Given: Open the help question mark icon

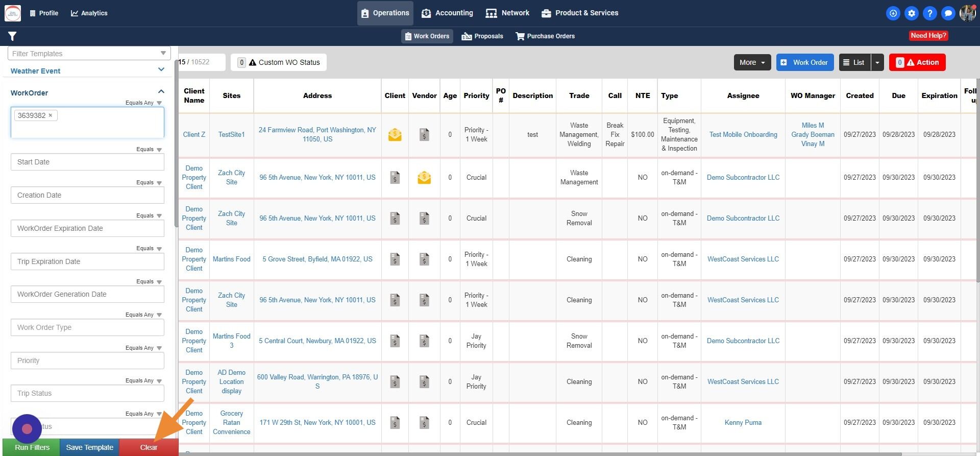Looking at the screenshot, I should click(930, 13).
